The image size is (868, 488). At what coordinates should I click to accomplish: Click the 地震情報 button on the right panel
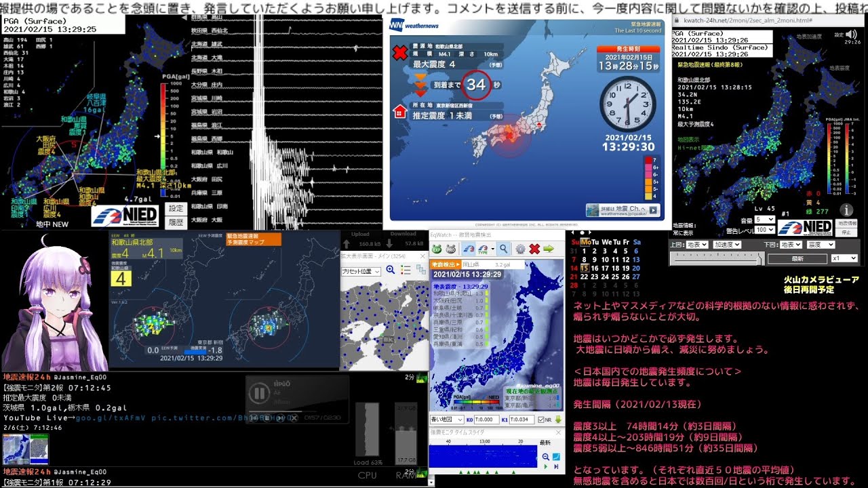point(847,224)
